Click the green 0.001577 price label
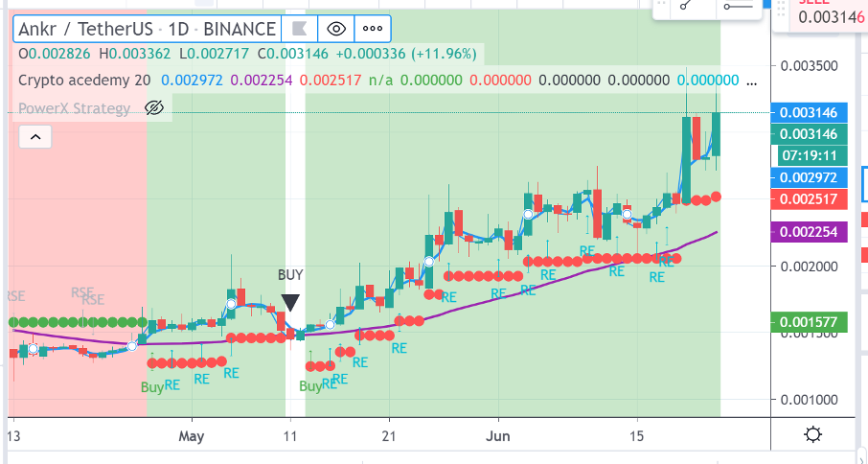This screenshot has height=464, width=868. 810,323
